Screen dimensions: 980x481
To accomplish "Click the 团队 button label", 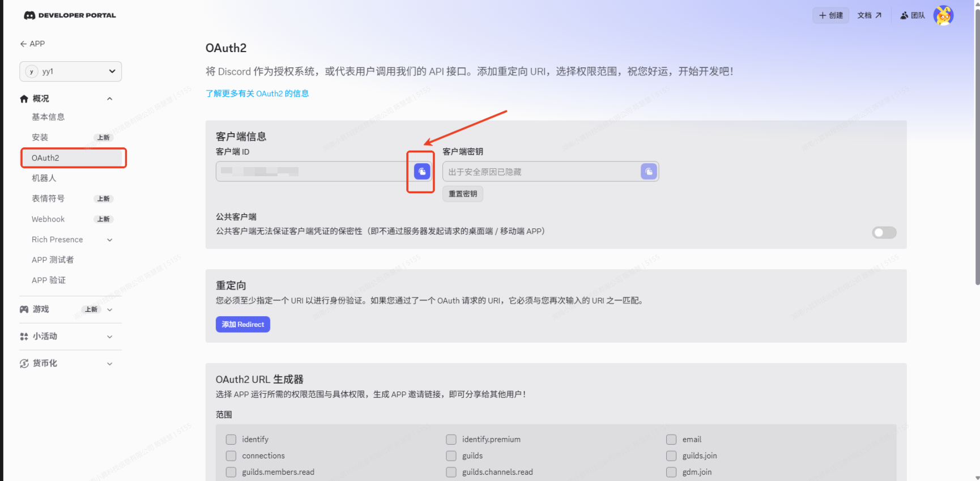I will point(918,15).
